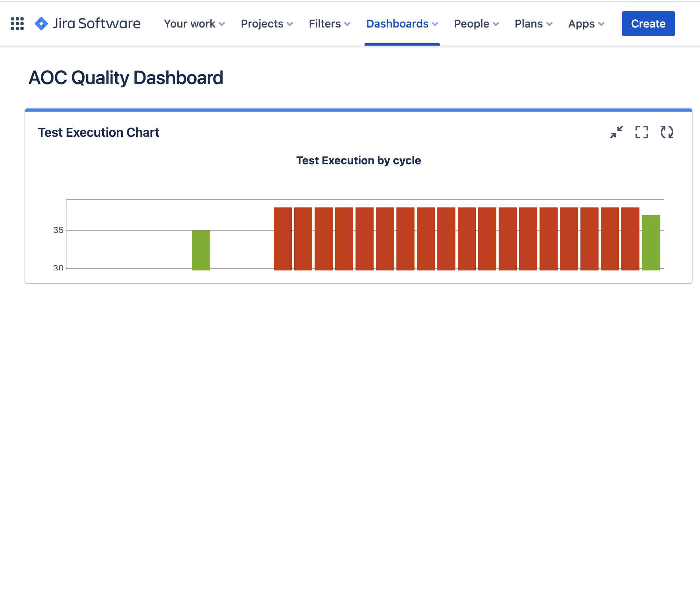Screen dimensions: 700x603
Task: Click the AOC Quality Dashboard heading
Action: point(126,78)
